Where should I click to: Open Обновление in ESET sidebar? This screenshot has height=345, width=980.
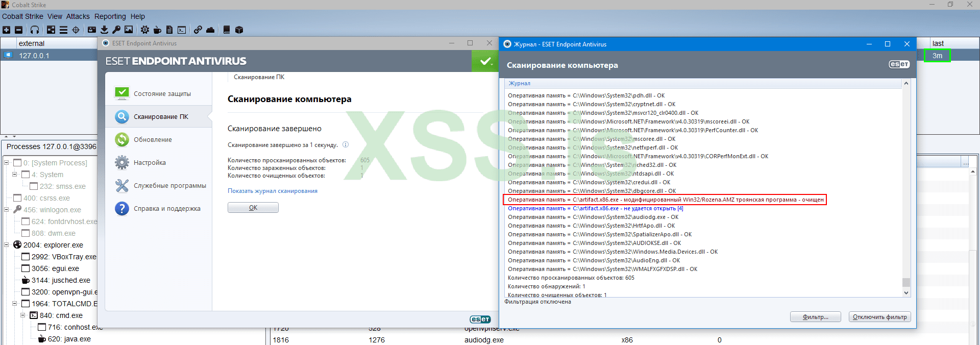(159, 139)
